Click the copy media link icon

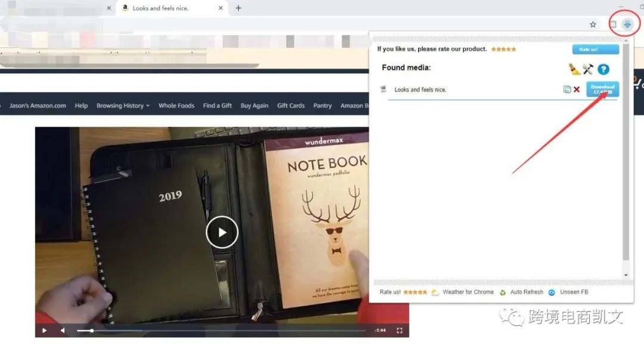pos(566,88)
